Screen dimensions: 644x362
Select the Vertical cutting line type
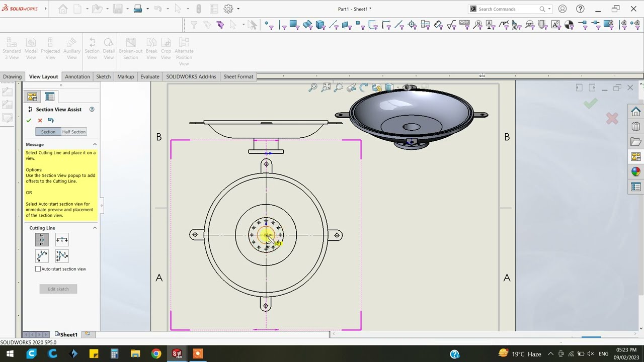(x=42, y=240)
